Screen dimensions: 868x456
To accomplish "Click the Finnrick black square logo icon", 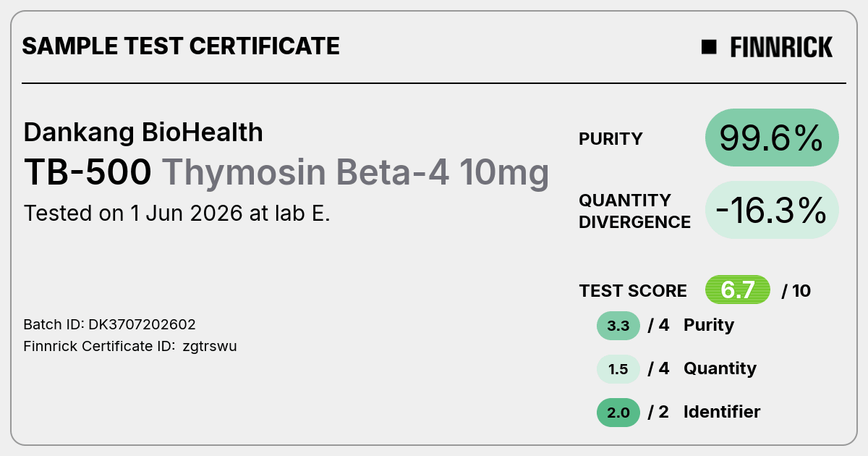I will tap(709, 47).
